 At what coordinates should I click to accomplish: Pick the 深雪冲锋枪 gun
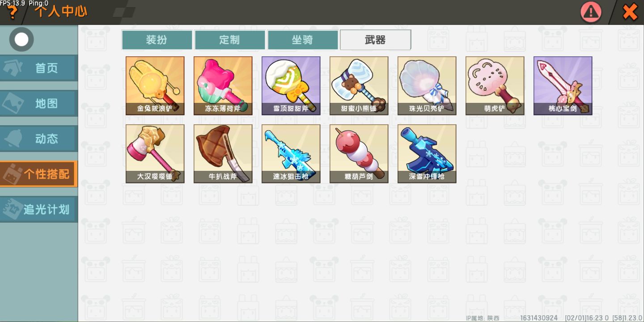pyautogui.click(x=427, y=154)
